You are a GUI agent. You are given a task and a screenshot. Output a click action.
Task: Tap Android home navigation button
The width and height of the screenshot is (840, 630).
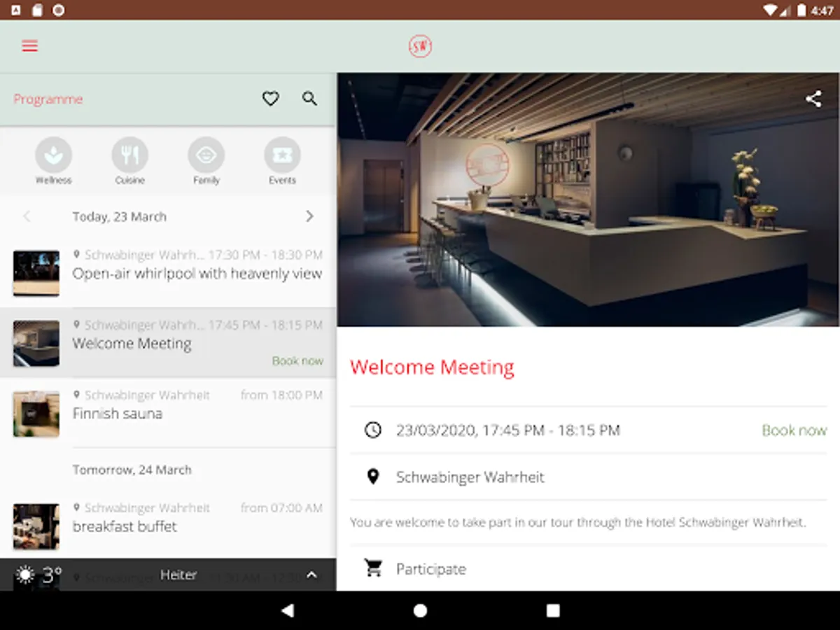click(x=420, y=610)
